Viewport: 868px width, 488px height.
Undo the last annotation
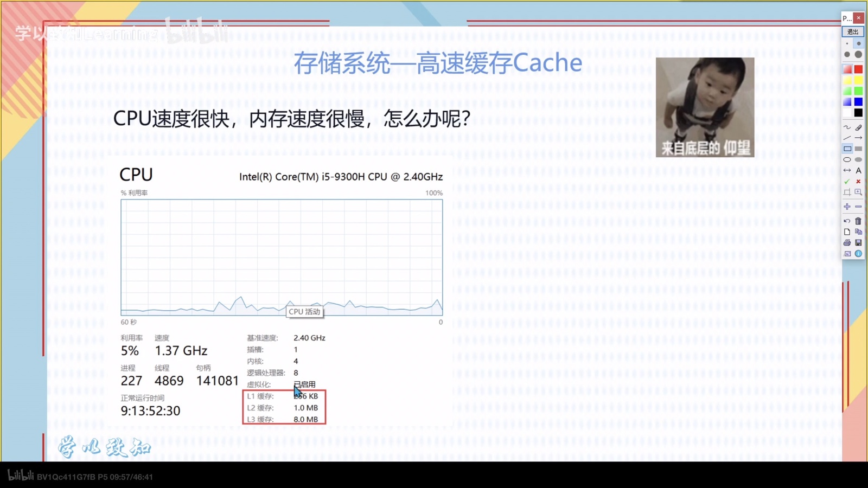847,221
